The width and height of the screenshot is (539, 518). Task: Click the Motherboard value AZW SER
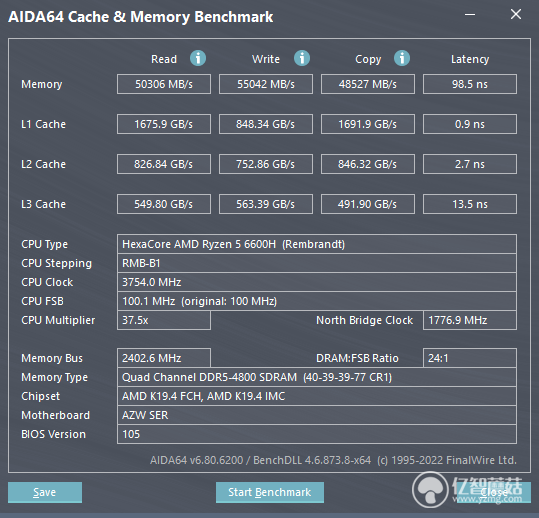coord(317,415)
